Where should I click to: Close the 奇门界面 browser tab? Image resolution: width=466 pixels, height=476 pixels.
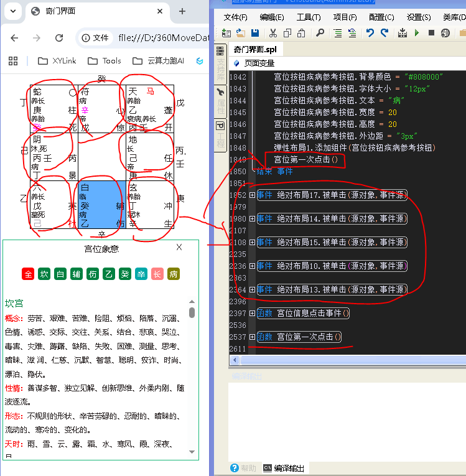[x=160, y=12]
